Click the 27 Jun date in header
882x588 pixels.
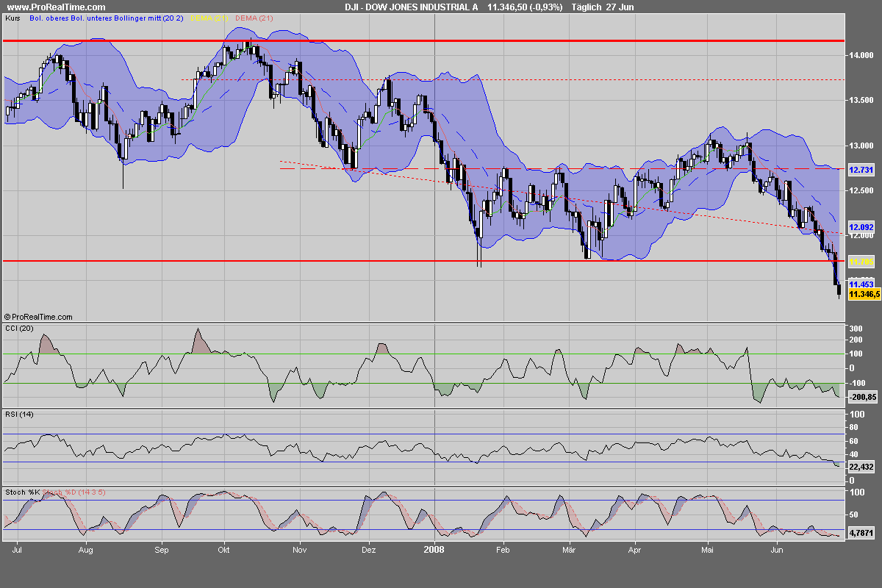point(620,7)
